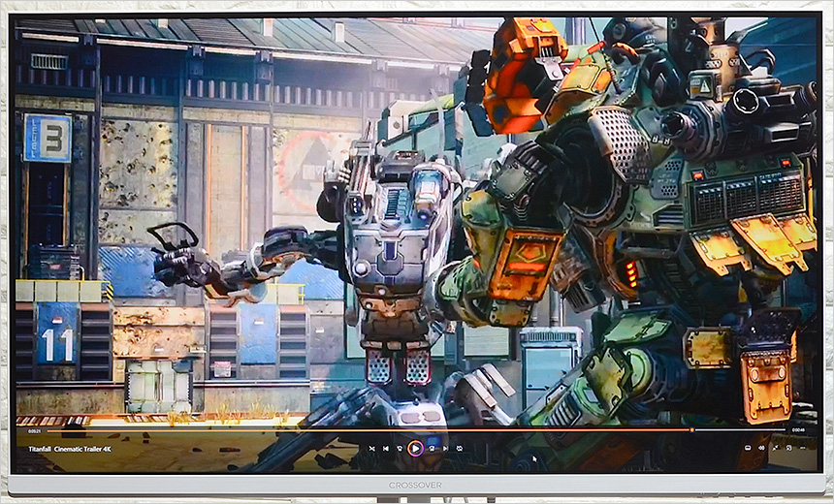Click the remaining time label at right
This screenshot has height=504, width=834.
pos(798,429)
